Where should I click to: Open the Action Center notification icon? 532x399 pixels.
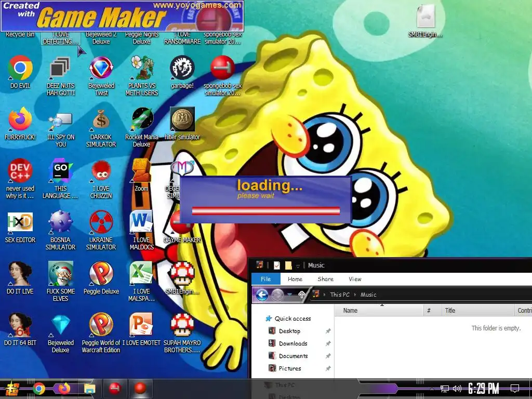[x=515, y=388]
